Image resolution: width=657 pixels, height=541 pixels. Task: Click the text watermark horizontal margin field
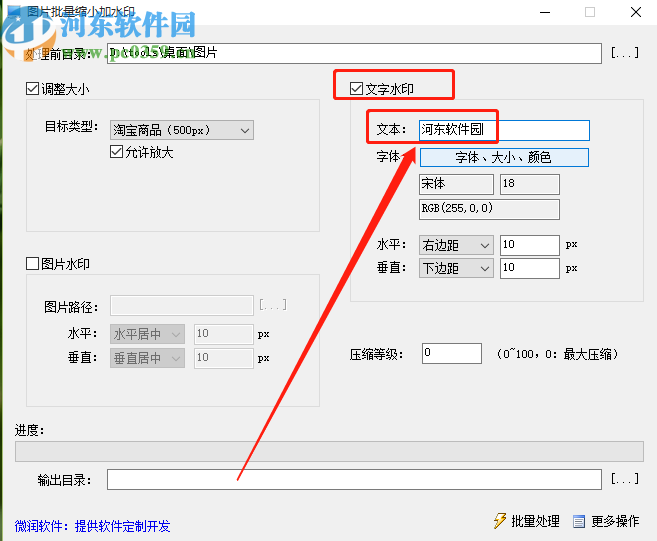[x=530, y=245]
